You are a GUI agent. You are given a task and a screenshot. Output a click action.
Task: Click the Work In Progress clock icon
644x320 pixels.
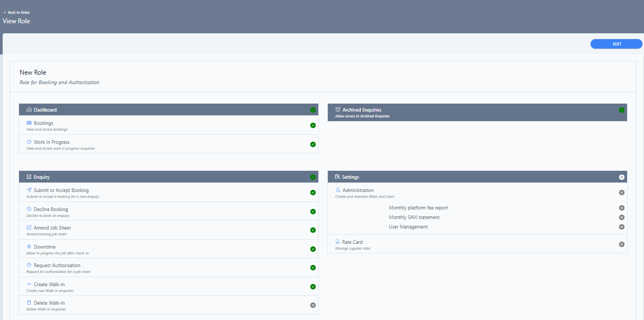pyautogui.click(x=28, y=142)
